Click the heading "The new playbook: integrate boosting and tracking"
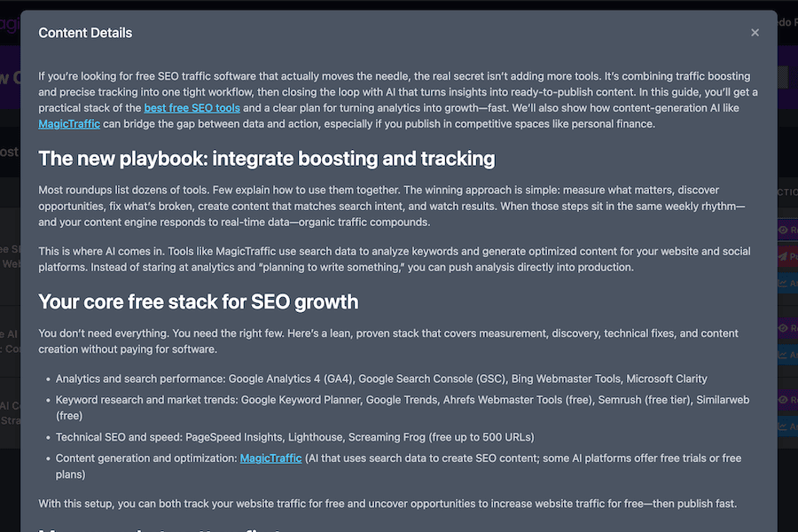Image resolution: width=798 pixels, height=532 pixels. (x=266, y=160)
